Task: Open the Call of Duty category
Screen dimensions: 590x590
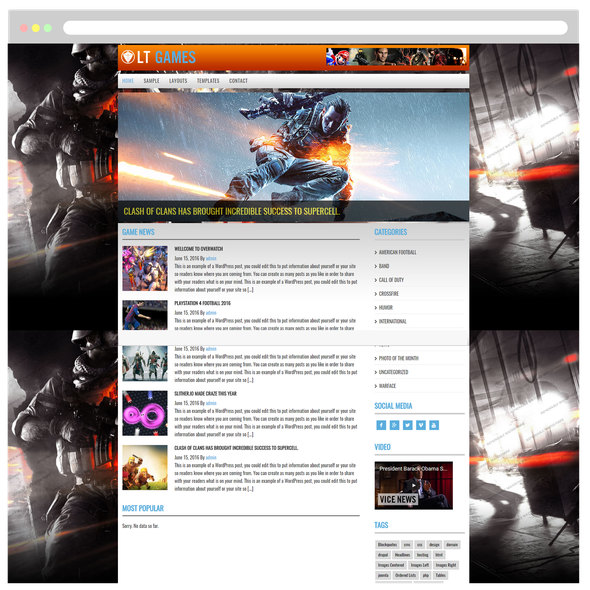Action: click(x=391, y=280)
